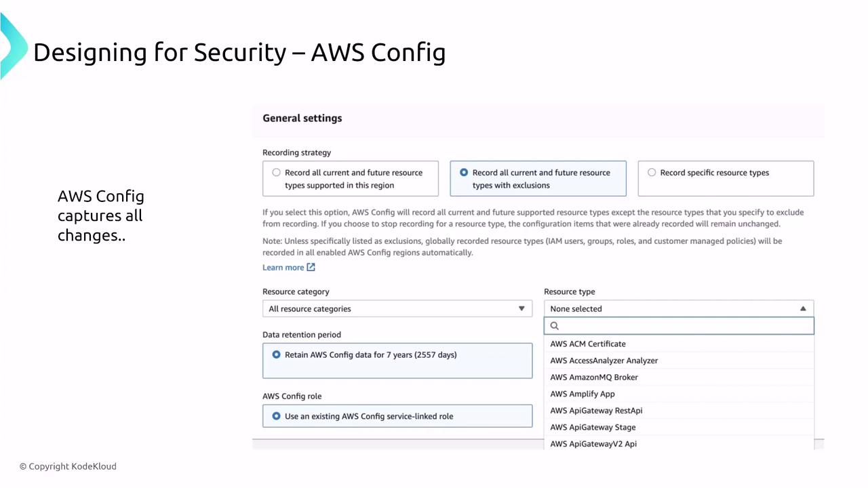This screenshot has width=868, height=488.
Task: Choose 'AWS ApiGateway Stage' entry
Action: coord(593,427)
